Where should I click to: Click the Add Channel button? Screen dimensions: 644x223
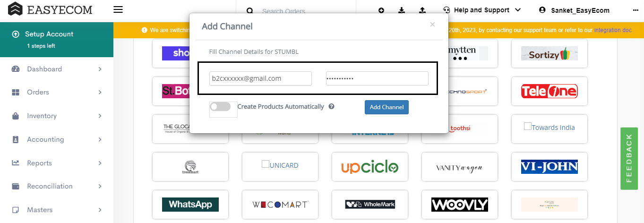pos(386,107)
